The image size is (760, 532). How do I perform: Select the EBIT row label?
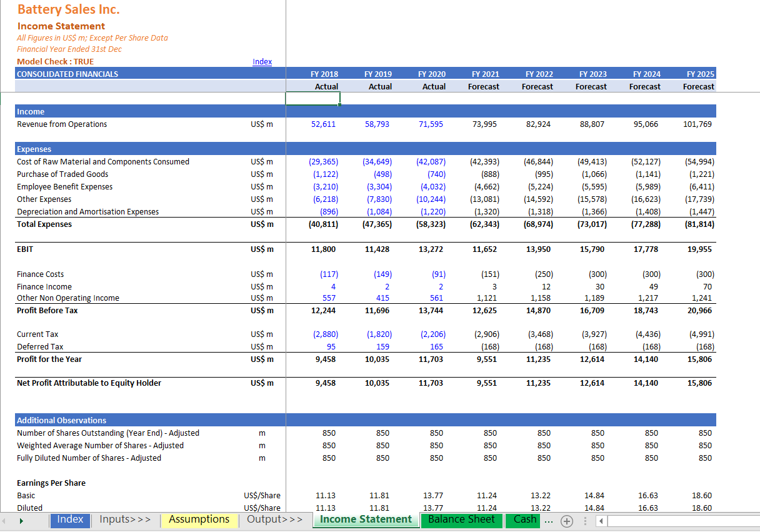click(x=25, y=249)
